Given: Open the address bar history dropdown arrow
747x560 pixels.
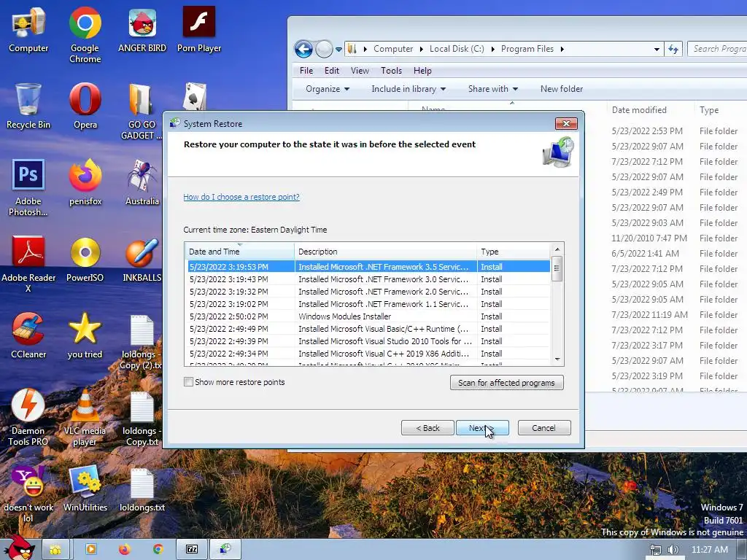Looking at the screenshot, I should pyautogui.click(x=657, y=49).
